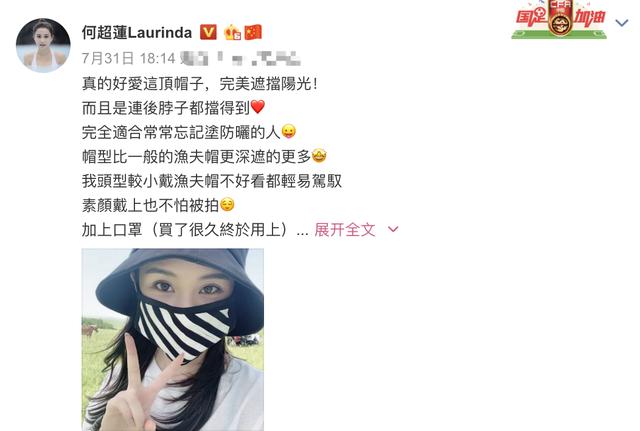640x431 pixels.
Task: Click the crown membership badge icon
Action: (x=233, y=32)
